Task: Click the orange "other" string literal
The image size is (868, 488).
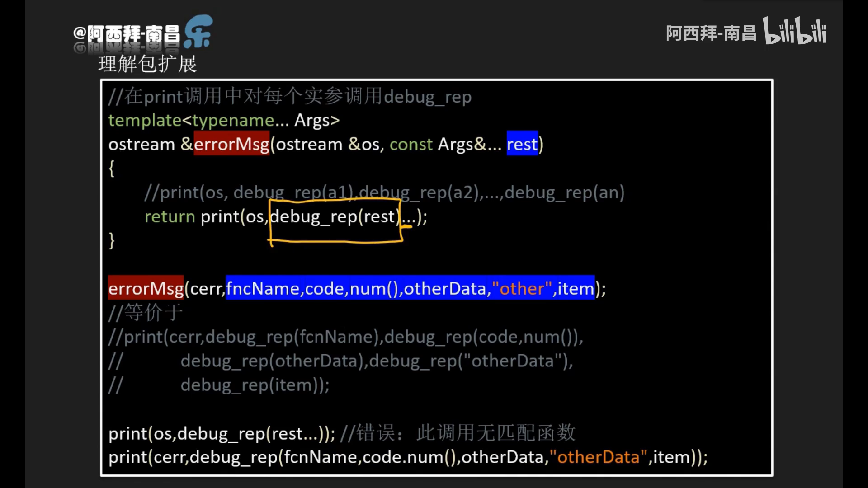Action: pyautogui.click(x=522, y=288)
